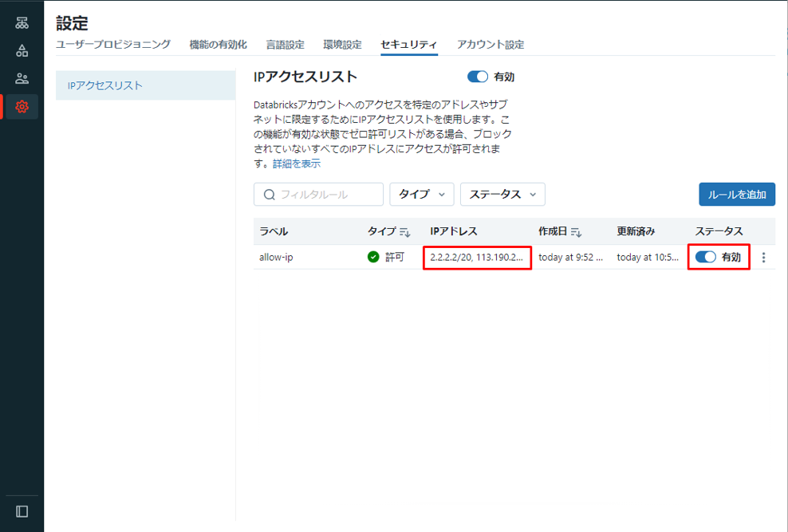Click the settings gear icon in sidebar

(x=22, y=106)
